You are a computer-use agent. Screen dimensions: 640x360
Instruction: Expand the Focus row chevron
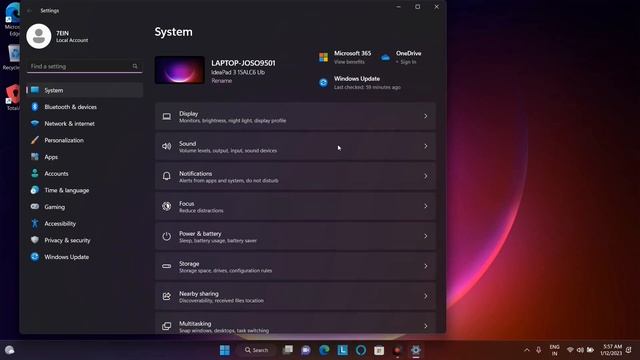pos(426,206)
